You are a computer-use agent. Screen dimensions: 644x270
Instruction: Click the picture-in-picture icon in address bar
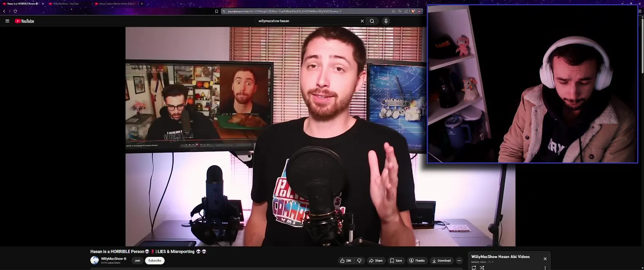pyautogui.click(x=394, y=11)
